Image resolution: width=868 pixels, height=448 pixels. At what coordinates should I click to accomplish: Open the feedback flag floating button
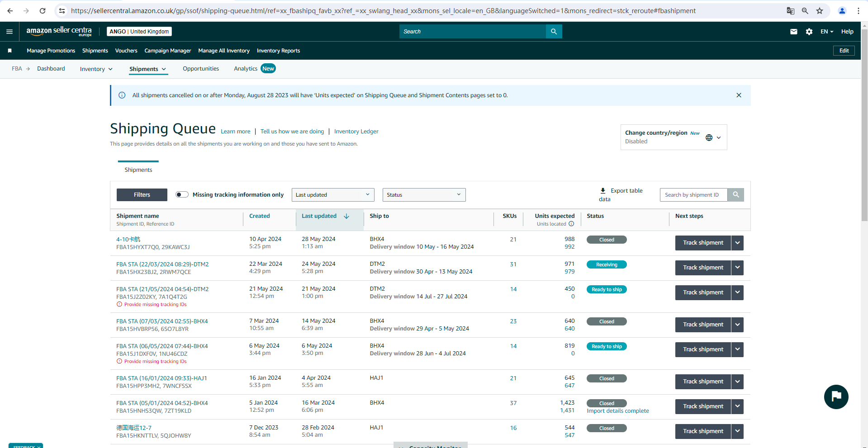[836, 397]
